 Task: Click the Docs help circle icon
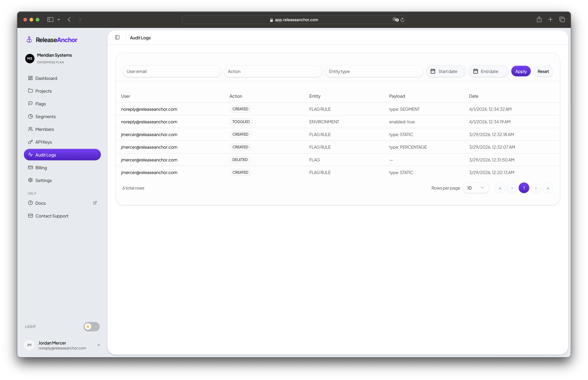click(30, 203)
